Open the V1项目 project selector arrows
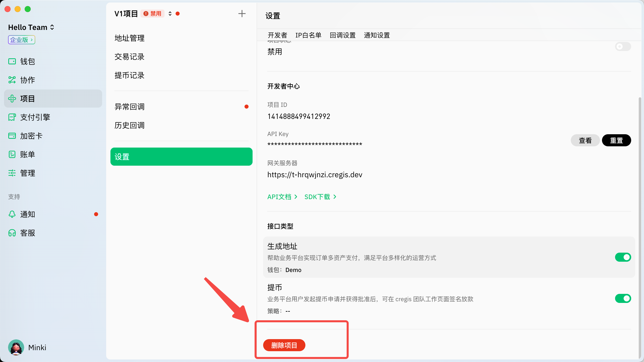The width and height of the screenshot is (644, 362). [x=170, y=14]
